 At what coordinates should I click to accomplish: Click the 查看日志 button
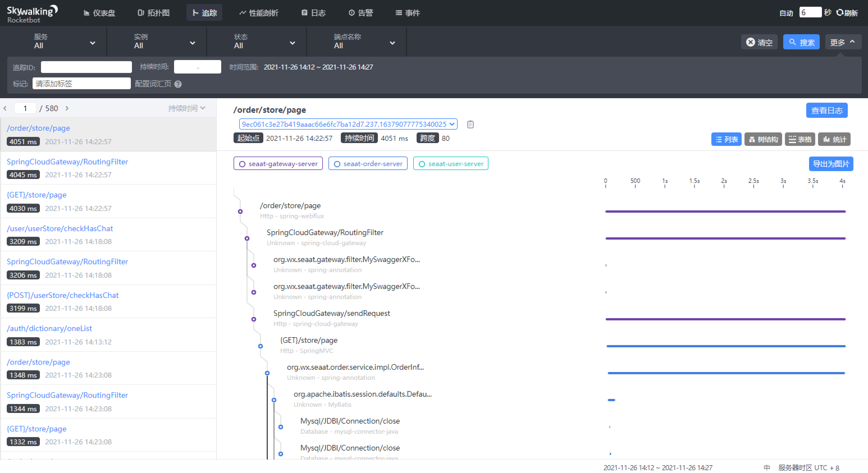(827, 111)
